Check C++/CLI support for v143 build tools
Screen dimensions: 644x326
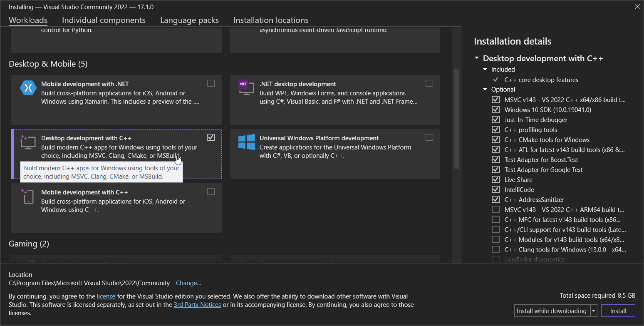(x=496, y=229)
